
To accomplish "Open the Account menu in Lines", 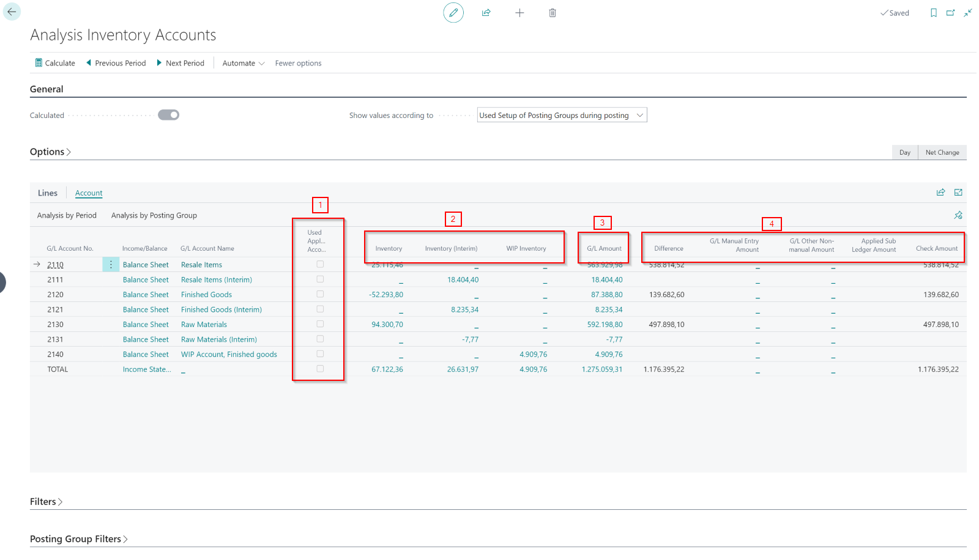I will pyautogui.click(x=89, y=193).
